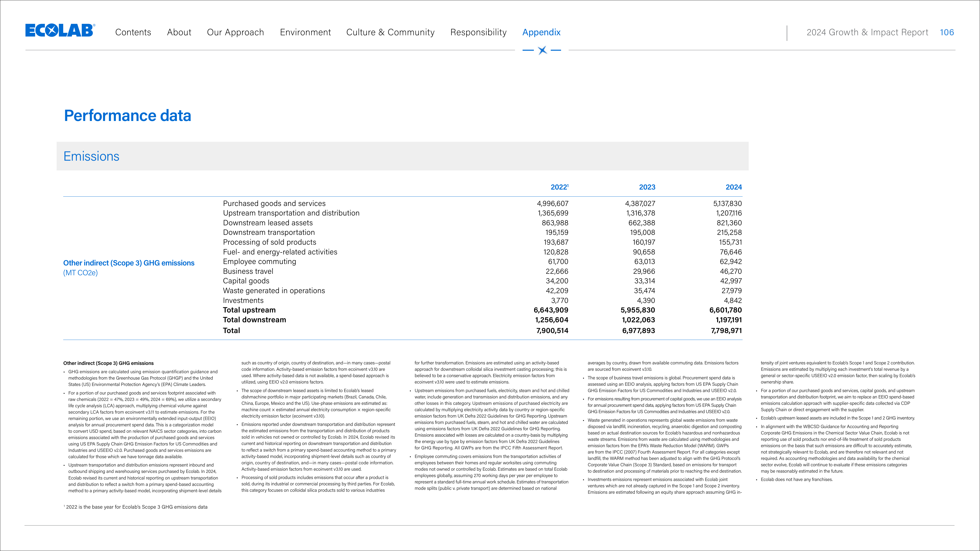Image resolution: width=980 pixels, height=551 pixels.
Task: Click the value 1,022,063
Action: click(x=638, y=320)
